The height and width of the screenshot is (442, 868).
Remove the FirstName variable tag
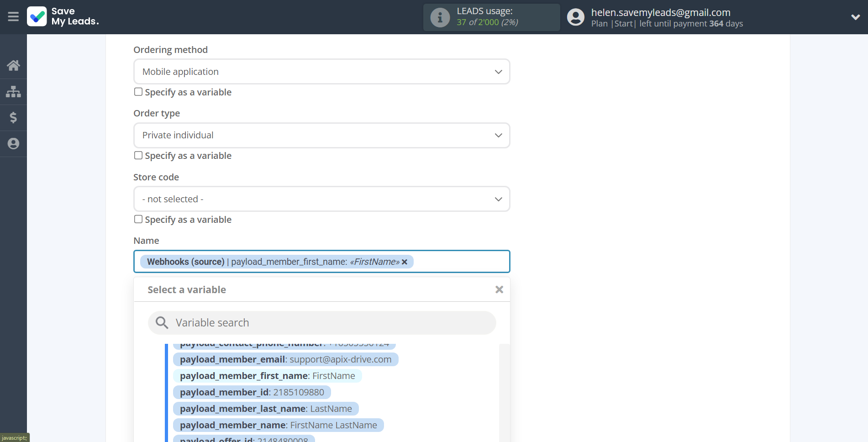405,262
